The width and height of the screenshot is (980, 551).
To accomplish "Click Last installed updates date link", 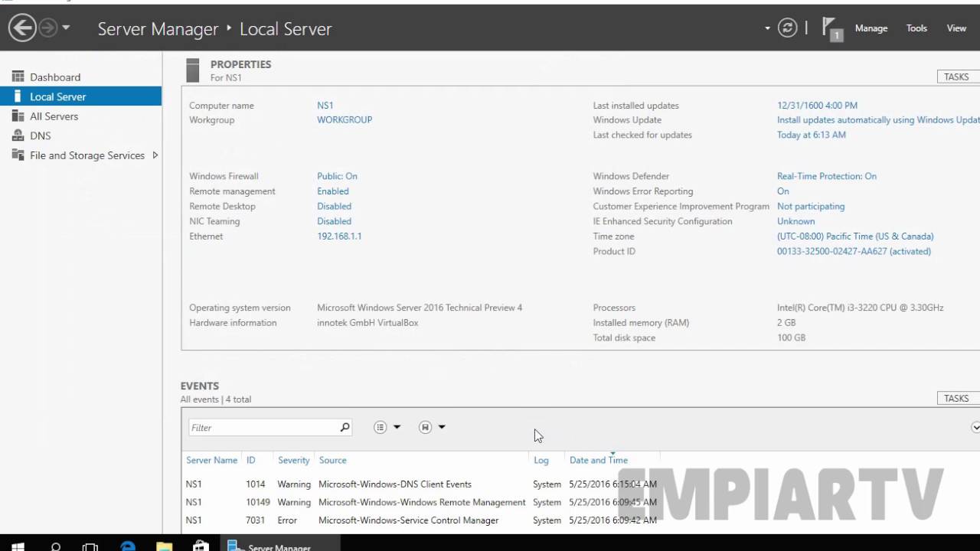I will click(x=817, y=106).
